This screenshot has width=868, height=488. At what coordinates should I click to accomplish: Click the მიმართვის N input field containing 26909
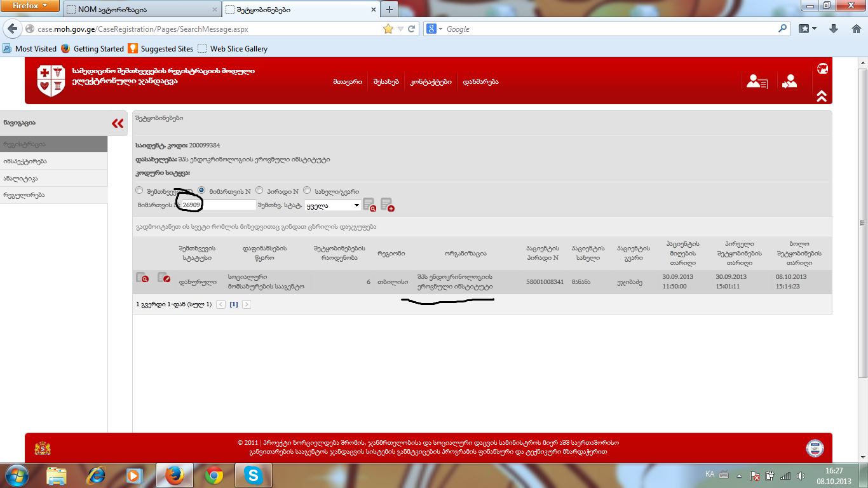click(x=217, y=205)
